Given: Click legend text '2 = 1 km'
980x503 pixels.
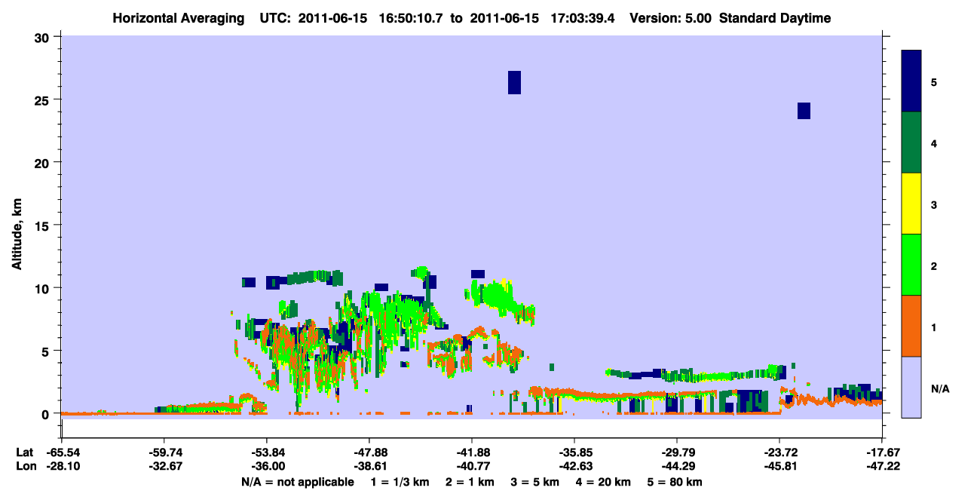Looking at the screenshot, I should coord(469,482).
